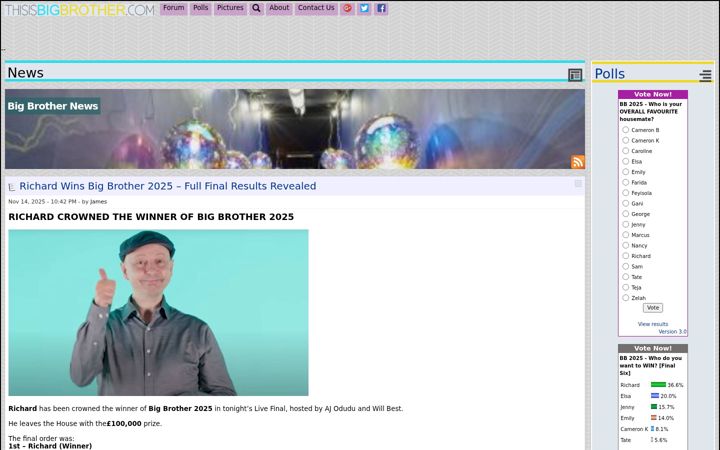
Task: Submit the poll with the Vote button
Action: pyautogui.click(x=653, y=308)
